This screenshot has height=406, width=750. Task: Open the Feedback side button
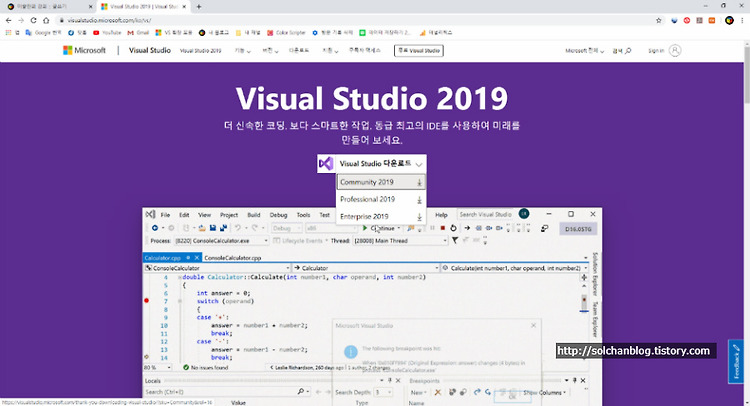[x=736, y=362]
